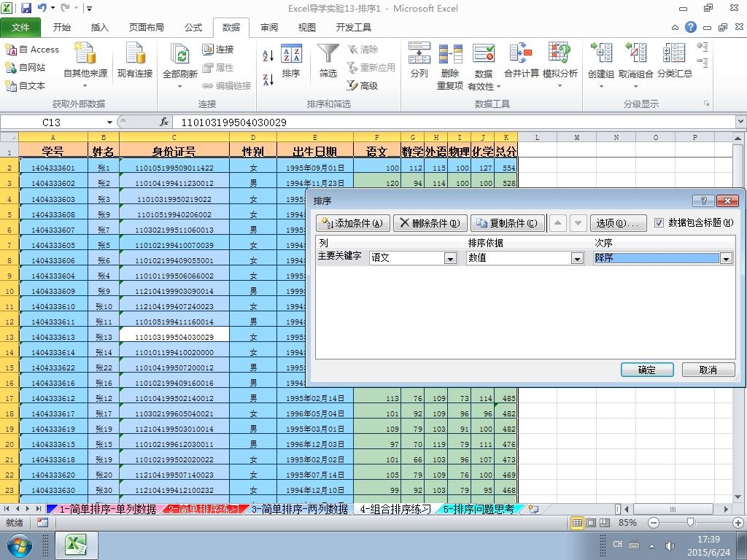Click Options (选项) button in Sort dialog

pos(619,223)
